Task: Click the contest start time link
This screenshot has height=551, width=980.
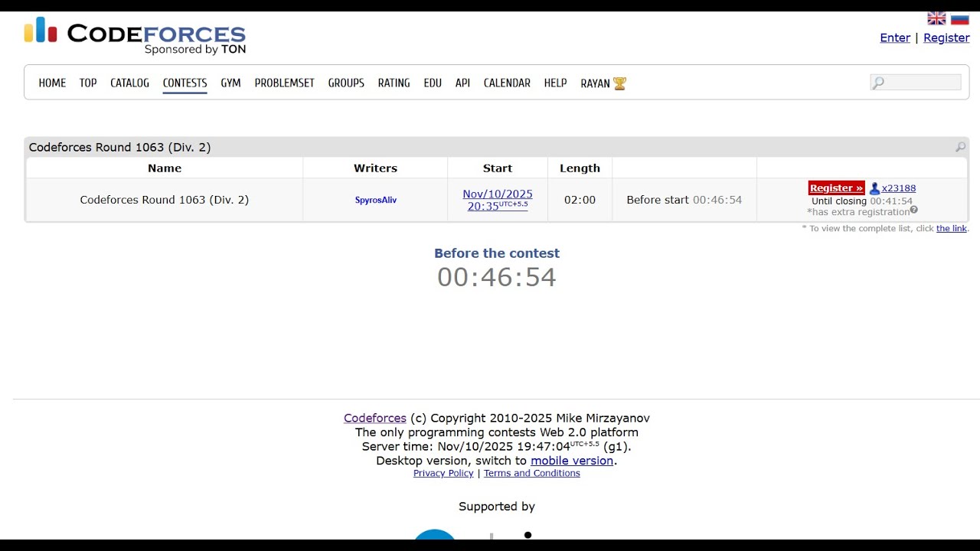Action: pos(498,200)
